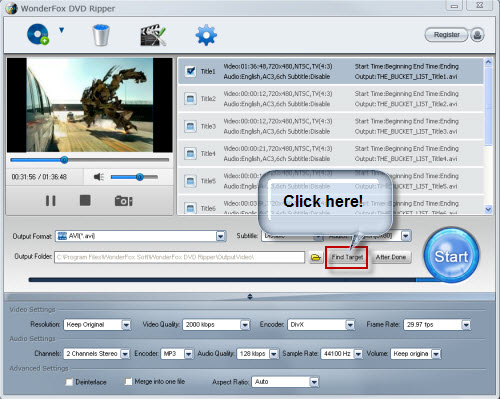Screen dimensions: 500x399
Task: Open settings via the blue gear icon
Action: (206, 35)
